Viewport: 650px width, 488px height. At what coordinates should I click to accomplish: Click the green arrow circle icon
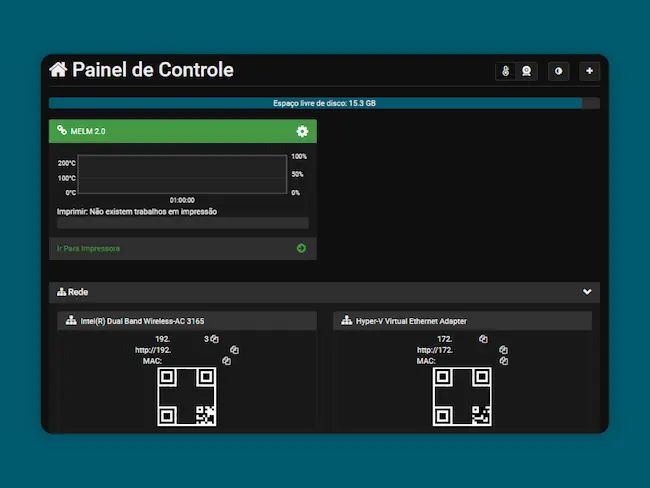point(301,248)
